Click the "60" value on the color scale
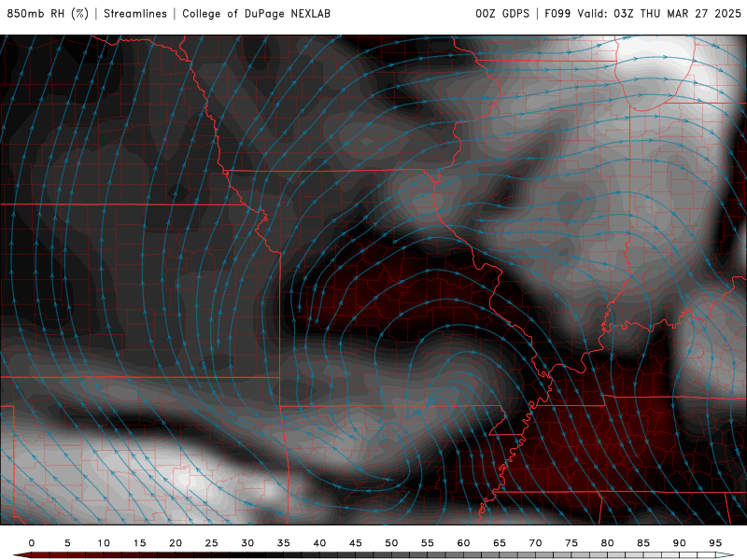Screen dimensions: 747x560 point(463,543)
